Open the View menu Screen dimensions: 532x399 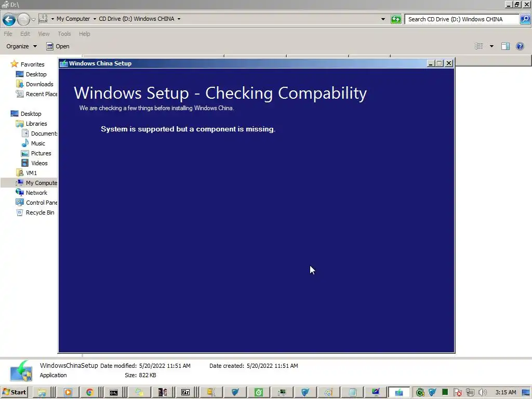[x=44, y=34]
